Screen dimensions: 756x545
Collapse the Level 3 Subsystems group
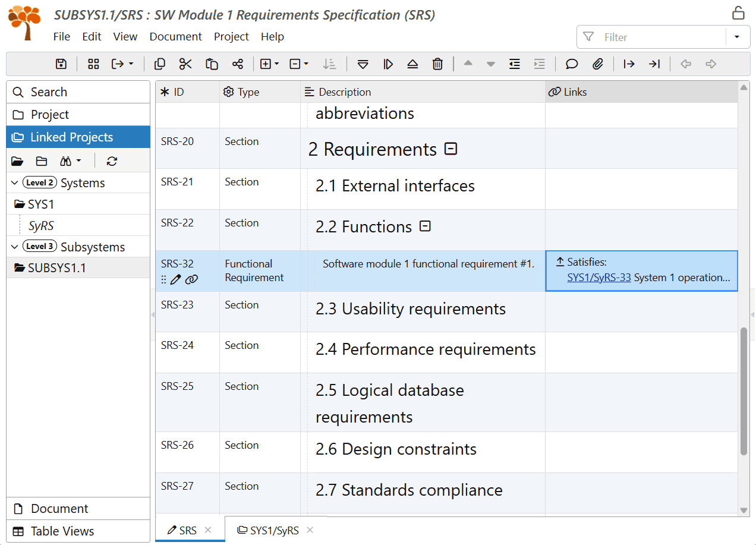15,247
